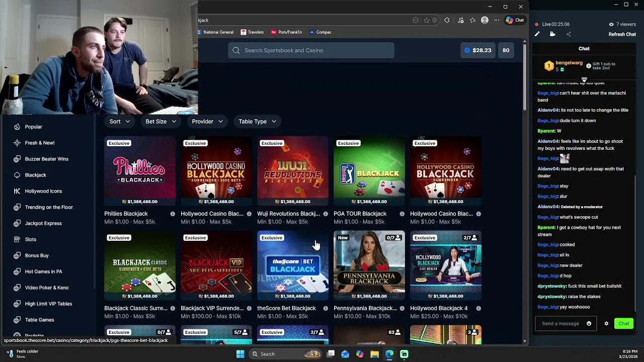This screenshot has width=644, height=362.
Task: Open Microsoft Edge from taskbar
Action: [389, 354]
